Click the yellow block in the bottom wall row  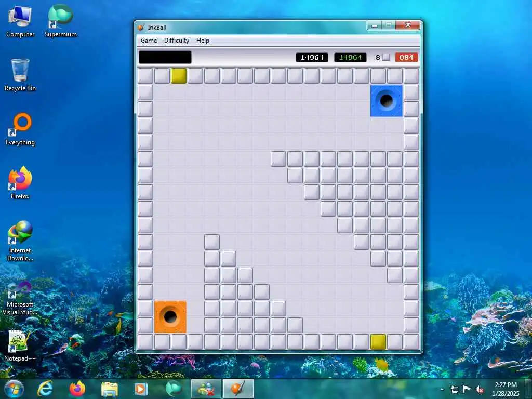coord(378,342)
